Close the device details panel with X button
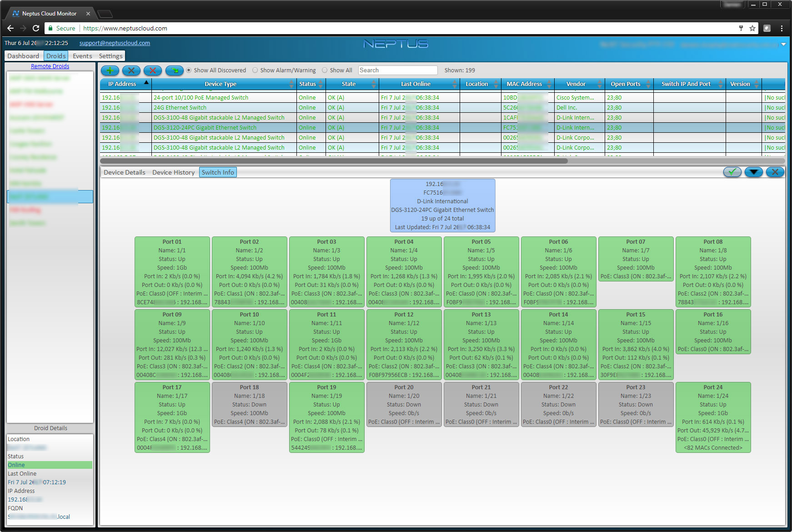The width and height of the screenshot is (792, 532). point(775,172)
